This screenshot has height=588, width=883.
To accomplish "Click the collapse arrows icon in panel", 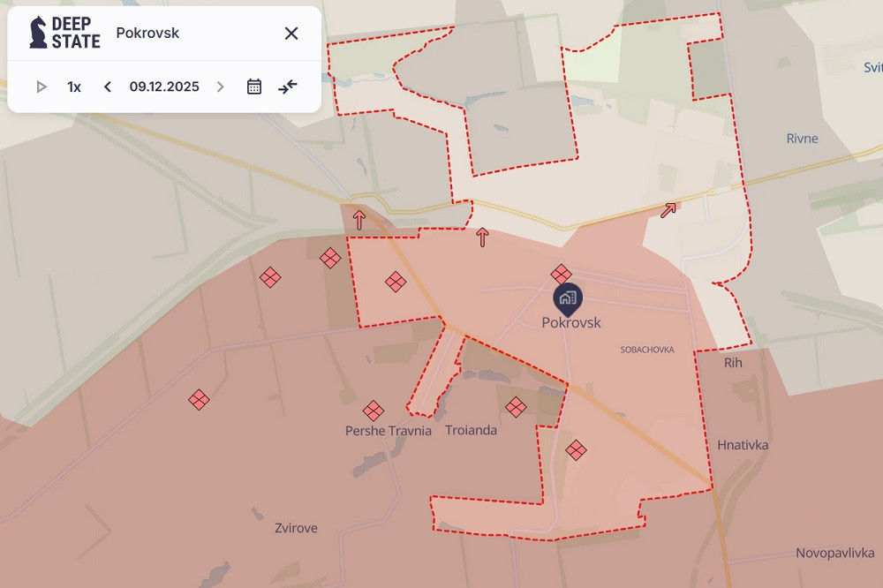I will pos(288,87).
